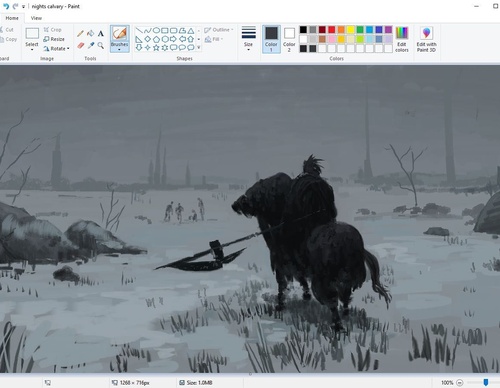Open the Edit colors dialog
This screenshot has width=500, height=388.
402,39
